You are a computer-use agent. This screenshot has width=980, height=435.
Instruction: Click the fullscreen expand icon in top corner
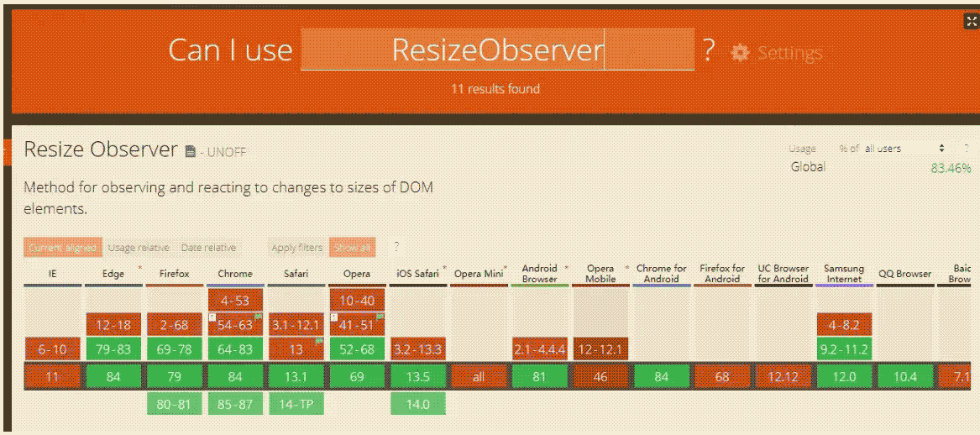(x=972, y=21)
